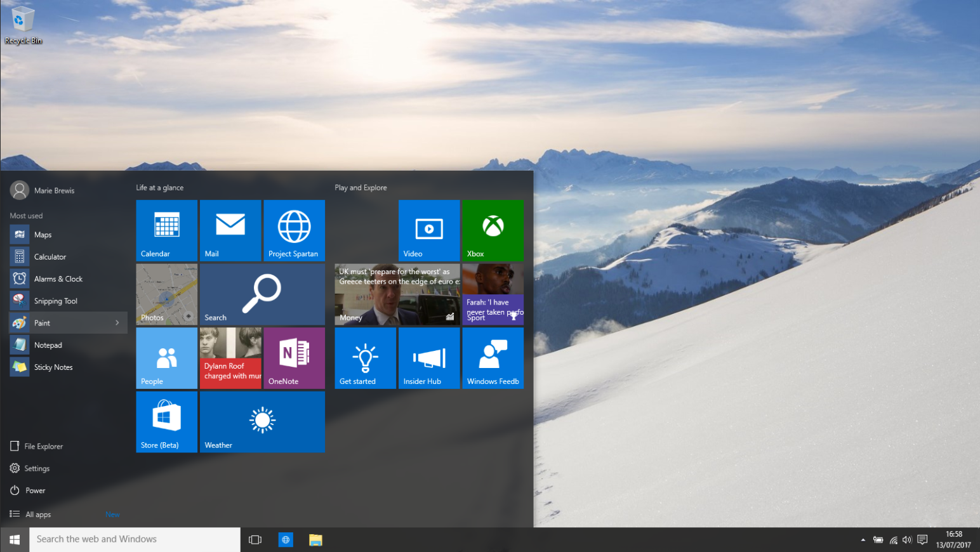Viewport: 980px width, 552px height.
Task: Open the Weather tile
Action: click(x=262, y=422)
